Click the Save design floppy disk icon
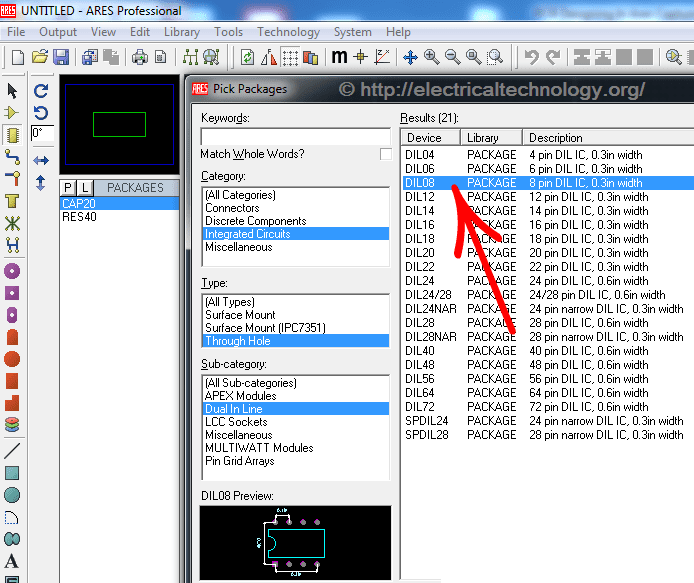 point(61,57)
